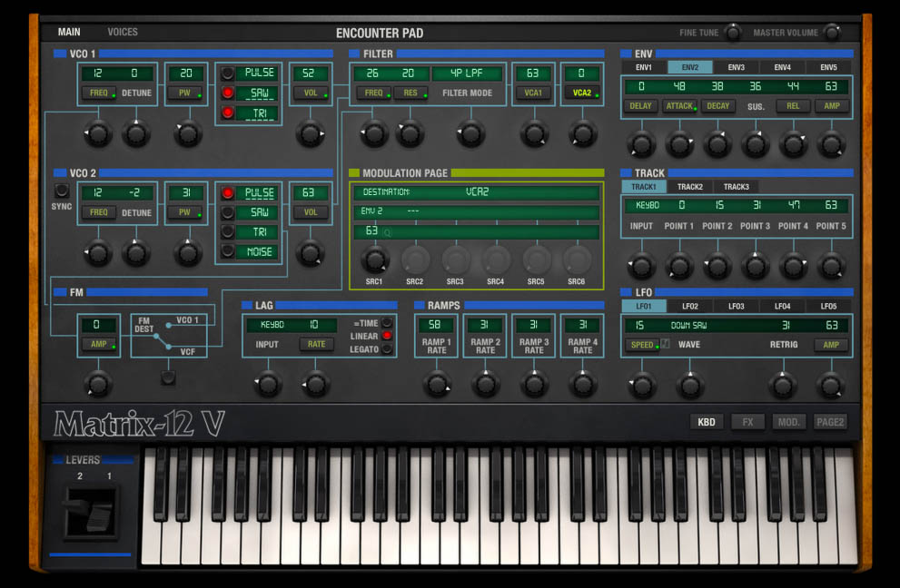Click the VCO 1 frequency knob
900x588 pixels.
pyautogui.click(x=98, y=134)
